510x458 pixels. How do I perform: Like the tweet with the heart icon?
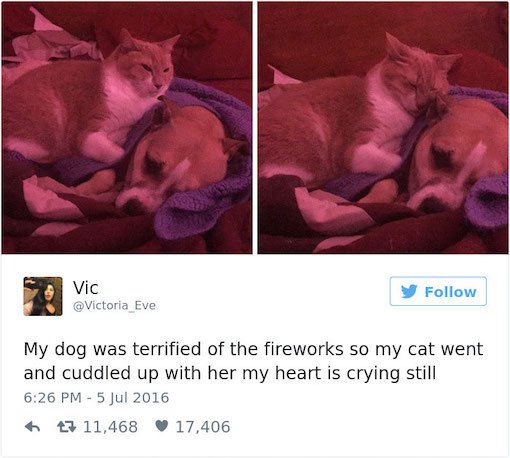(162, 426)
